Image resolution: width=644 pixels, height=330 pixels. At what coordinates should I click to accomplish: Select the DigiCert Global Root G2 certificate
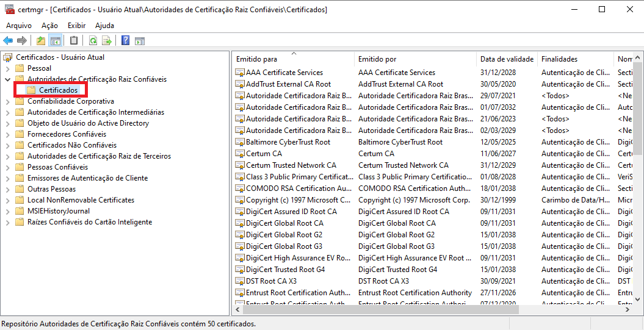point(284,235)
